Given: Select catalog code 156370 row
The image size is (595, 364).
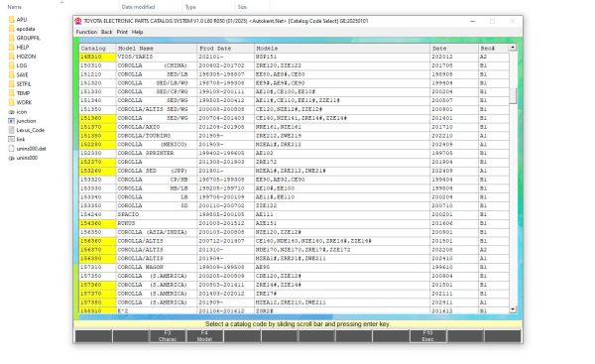Looking at the screenshot, I should [295, 250].
